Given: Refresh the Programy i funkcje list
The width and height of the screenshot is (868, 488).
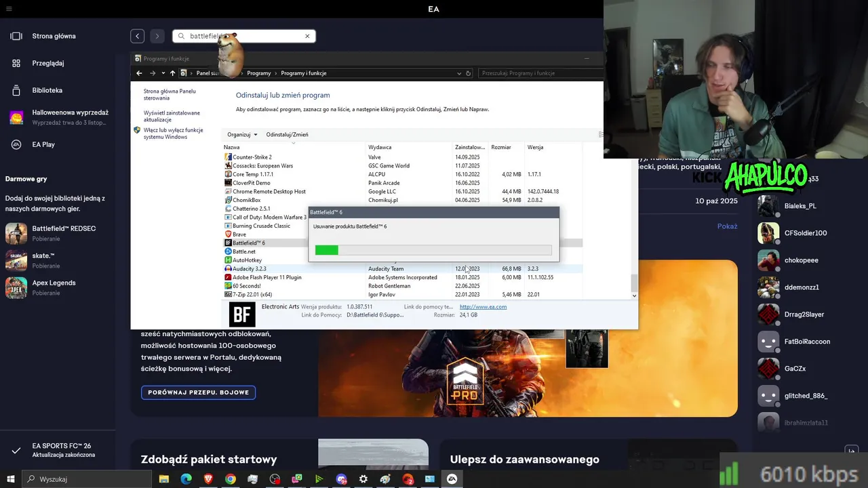Looking at the screenshot, I should [468, 73].
